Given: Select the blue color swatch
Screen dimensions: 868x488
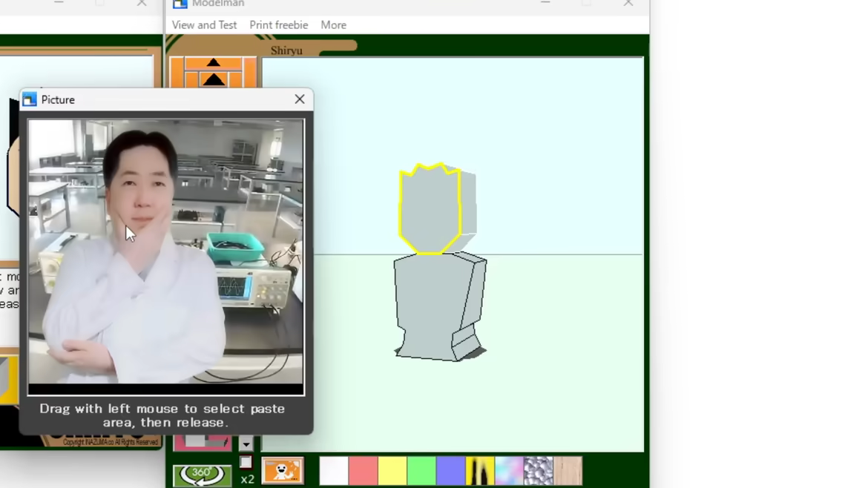Looking at the screenshot, I should (x=451, y=471).
